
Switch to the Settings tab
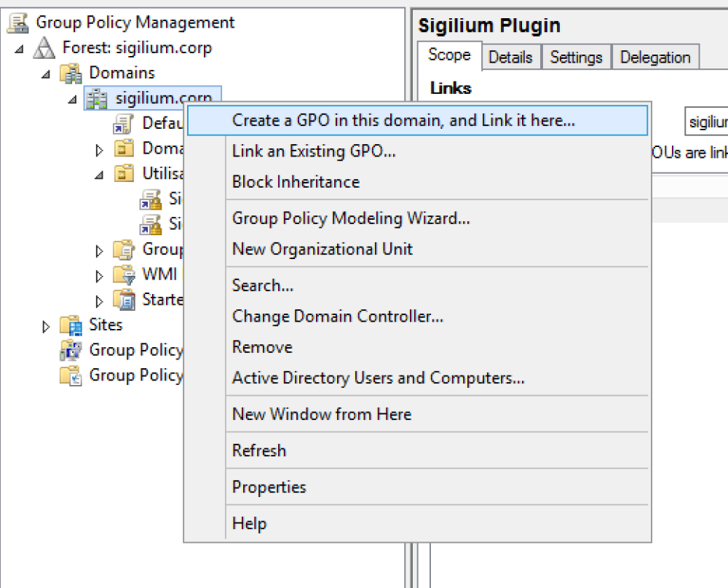click(x=576, y=57)
